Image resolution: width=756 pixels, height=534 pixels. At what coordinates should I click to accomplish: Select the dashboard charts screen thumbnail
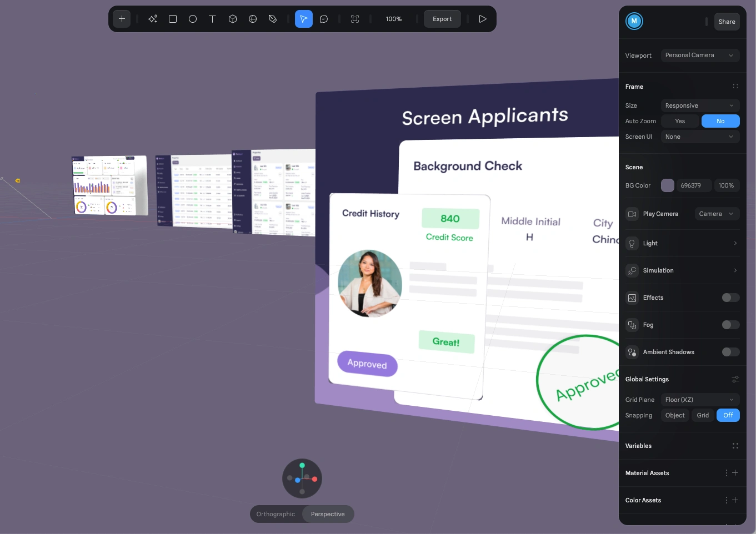(110, 185)
